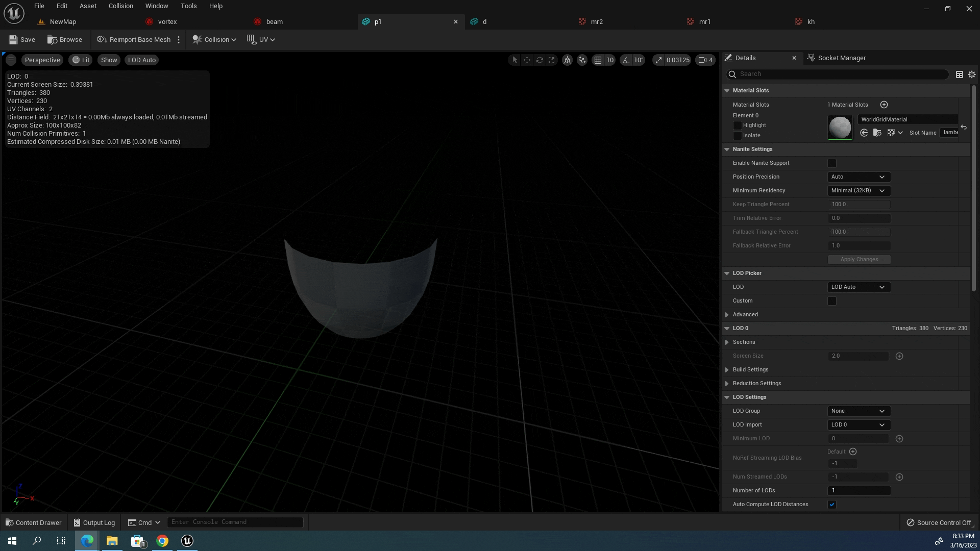Enable Nanite Support checkbox
The height and width of the screenshot is (551, 980).
click(x=832, y=163)
